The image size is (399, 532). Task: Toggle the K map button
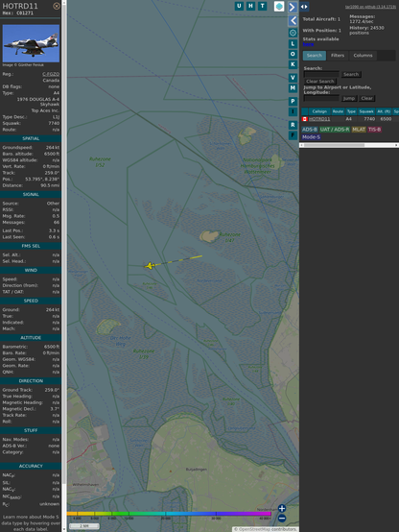(293, 64)
